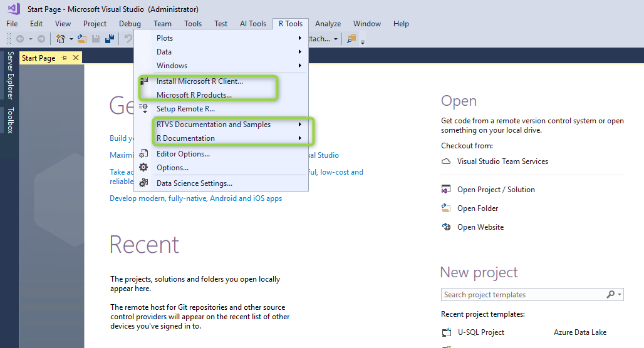Image resolution: width=644 pixels, height=348 pixels.
Task: Click the Save All toolbar icon
Action: click(x=110, y=39)
